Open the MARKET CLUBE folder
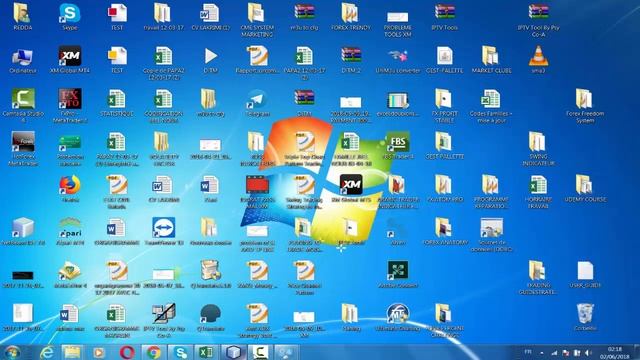Viewport: 640px width, 360px height. 491,60
